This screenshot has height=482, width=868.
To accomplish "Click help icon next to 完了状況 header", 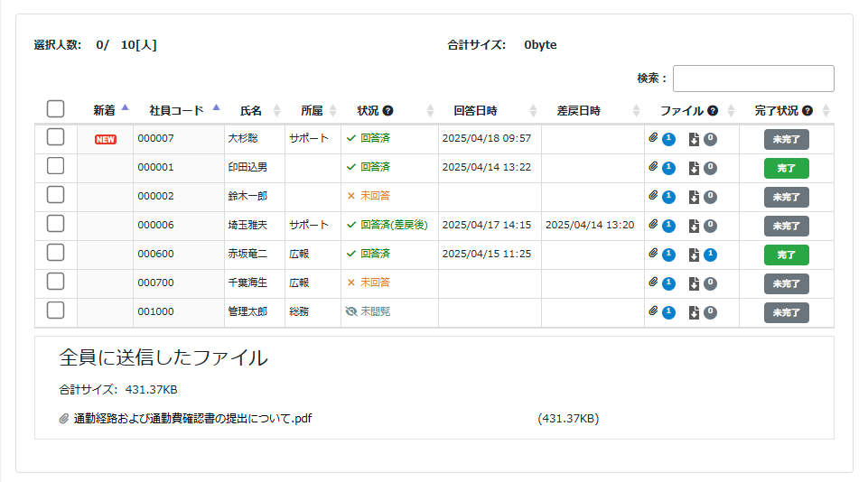I will 807,111.
